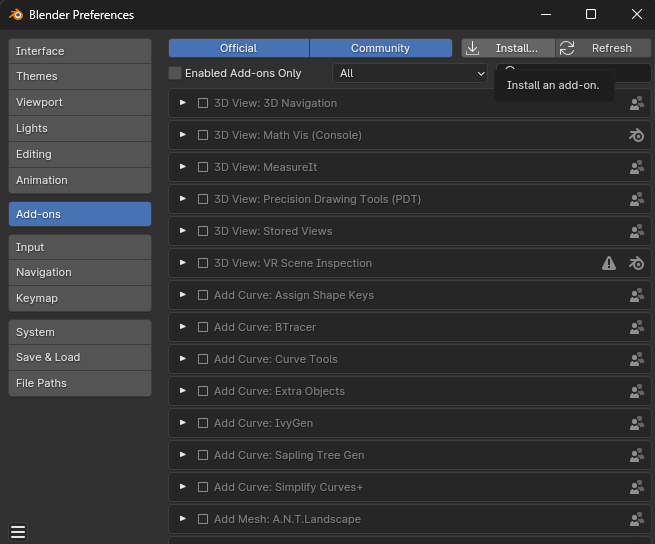Expand Curve Tools add-on details
This screenshot has height=544, width=655.
(x=183, y=358)
